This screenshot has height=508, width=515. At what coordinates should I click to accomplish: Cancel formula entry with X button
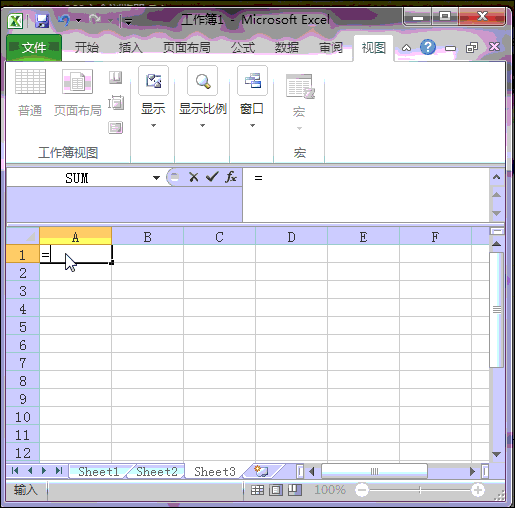tap(194, 177)
